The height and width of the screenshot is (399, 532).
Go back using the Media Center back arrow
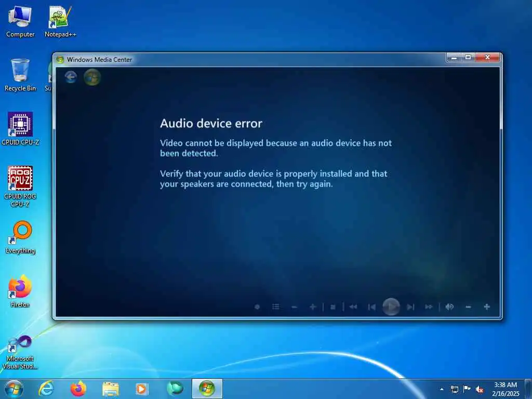(71, 77)
